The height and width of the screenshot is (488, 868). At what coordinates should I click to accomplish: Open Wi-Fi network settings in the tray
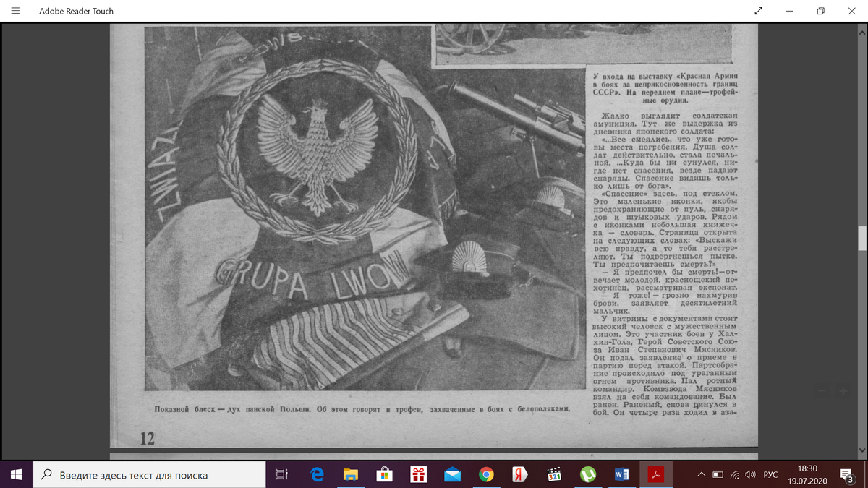coord(735,475)
